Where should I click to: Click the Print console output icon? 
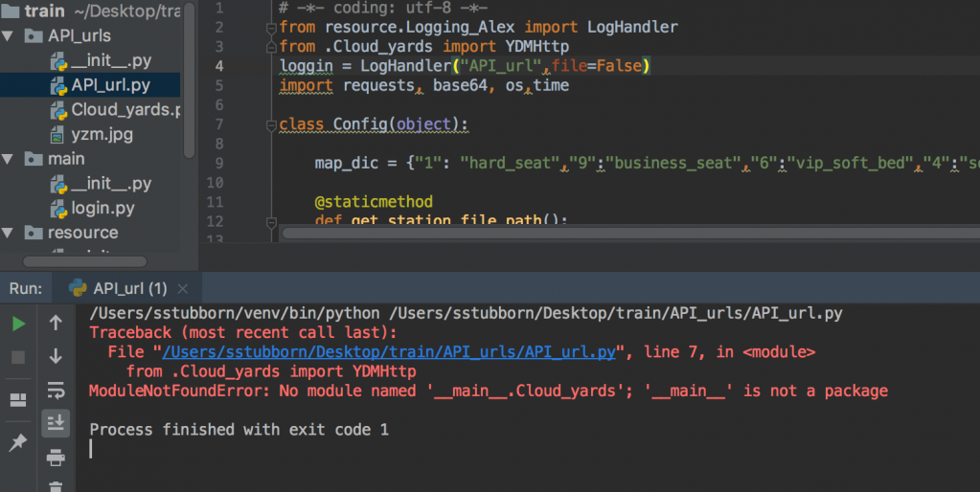[x=56, y=457]
